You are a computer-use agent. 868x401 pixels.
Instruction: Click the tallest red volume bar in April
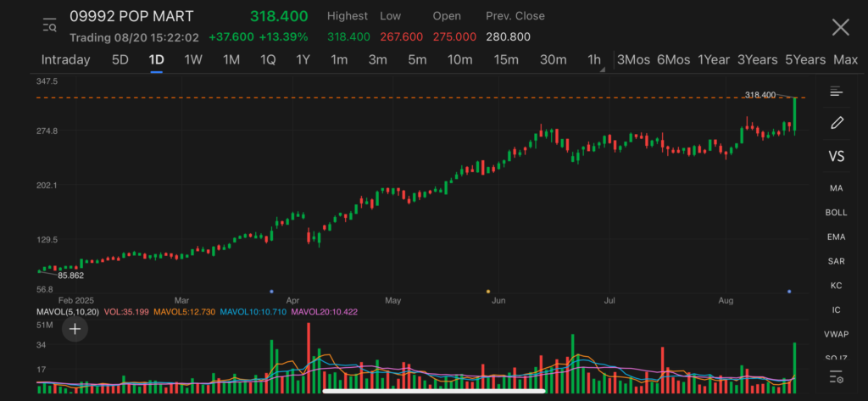(x=309, y=358)
